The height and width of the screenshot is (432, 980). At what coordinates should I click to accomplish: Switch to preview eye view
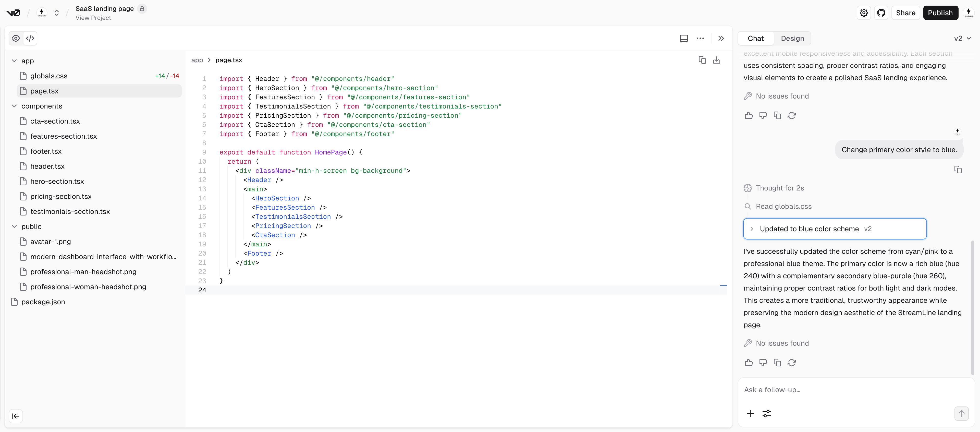tap(16, 39)
